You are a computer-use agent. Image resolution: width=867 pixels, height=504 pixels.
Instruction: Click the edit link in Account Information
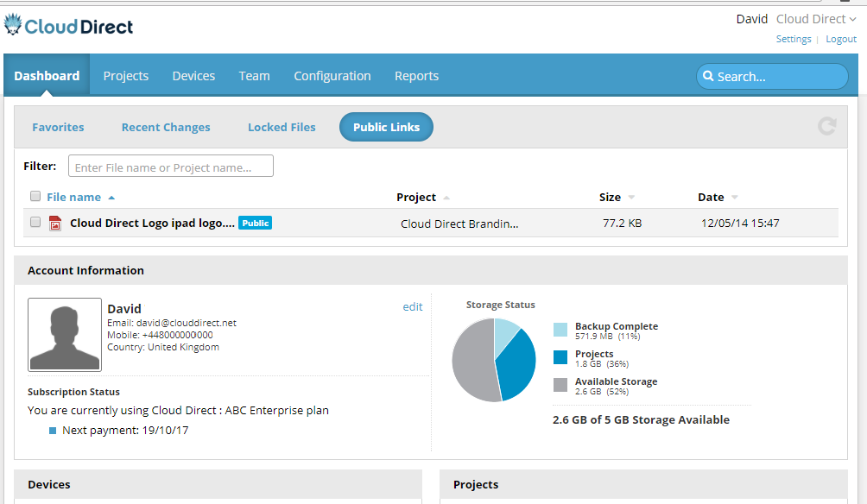413,306
